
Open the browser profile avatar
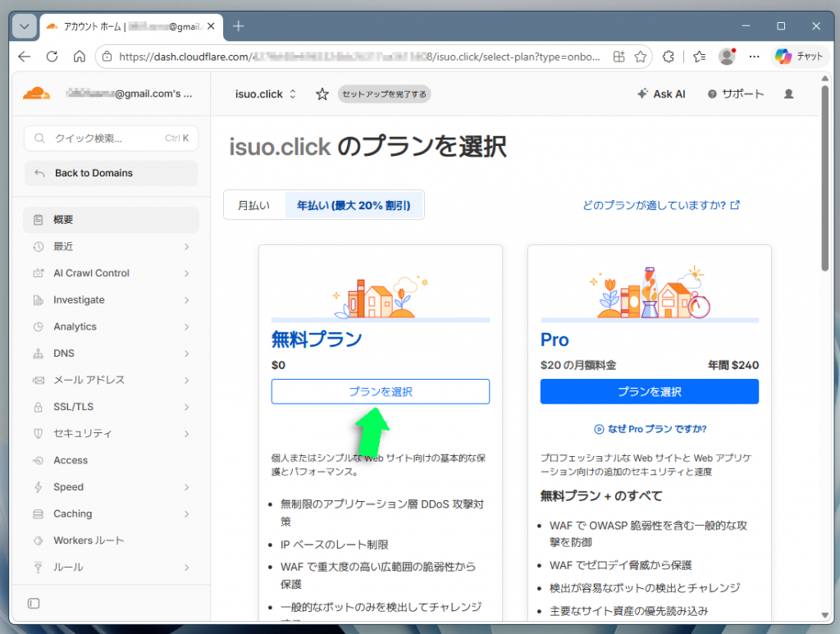pyautogui.click(x=727, y=57)
